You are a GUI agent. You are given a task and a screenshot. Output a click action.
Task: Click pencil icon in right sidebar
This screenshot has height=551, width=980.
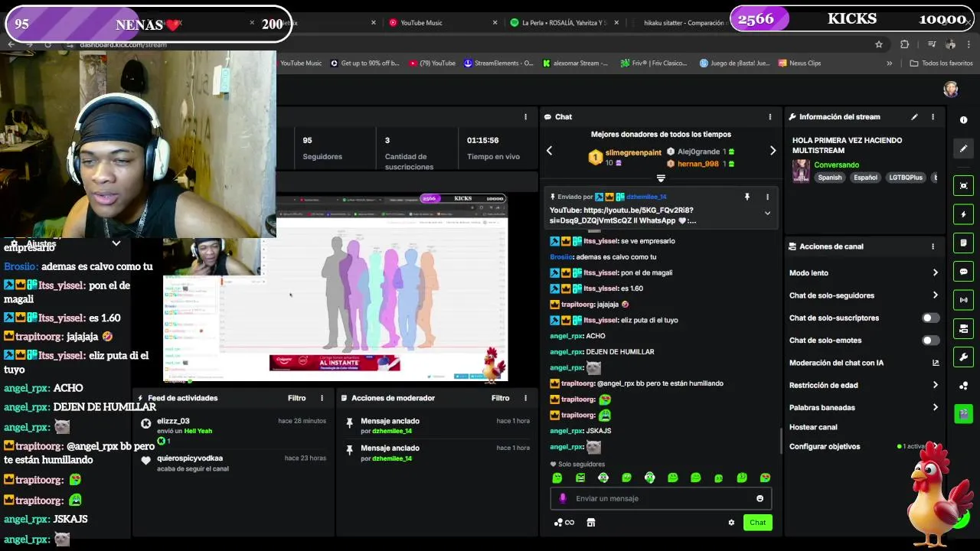click(964, 148)
